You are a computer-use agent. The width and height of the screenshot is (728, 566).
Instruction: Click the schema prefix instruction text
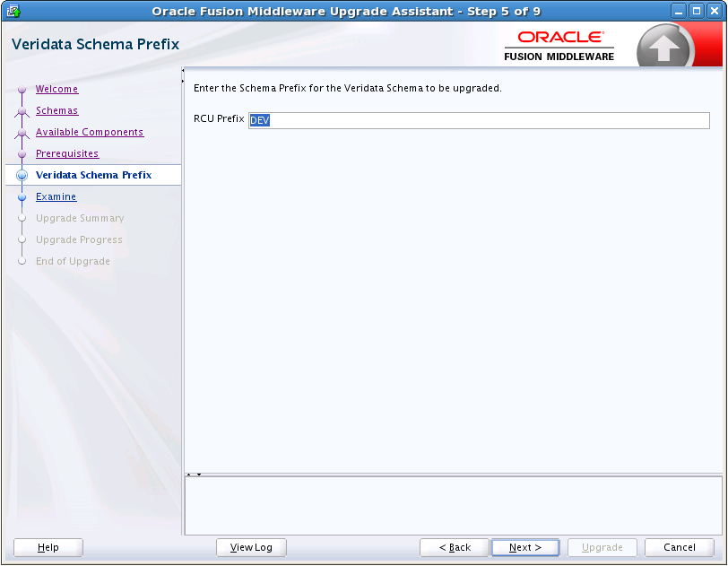[347, 88]
